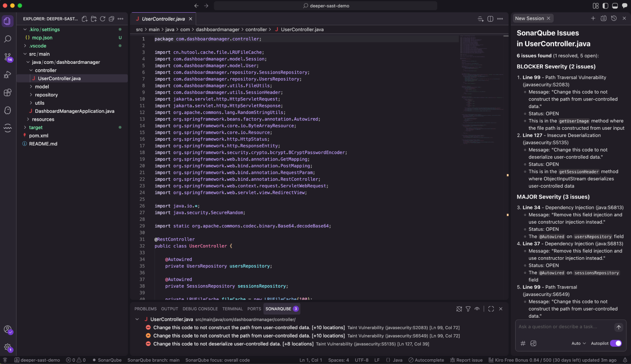Open Source Control view with 14 badge

tap(8, 57)
